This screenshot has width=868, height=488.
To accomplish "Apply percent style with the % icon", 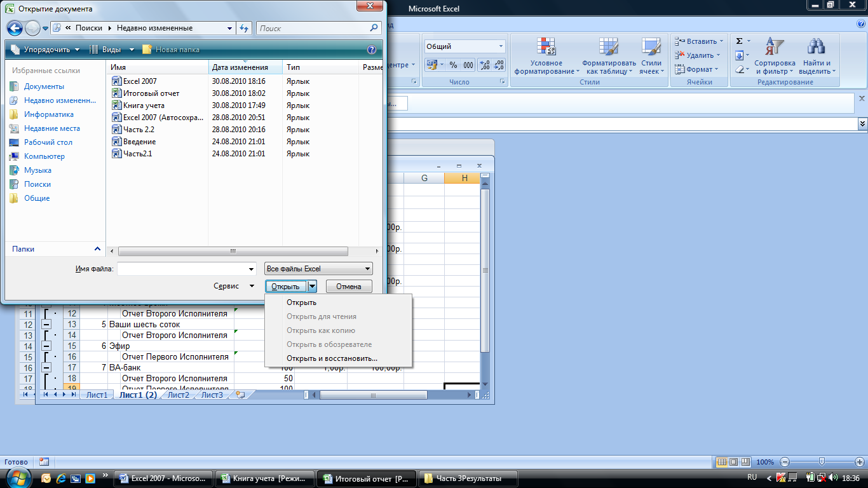I will [453, 65].
